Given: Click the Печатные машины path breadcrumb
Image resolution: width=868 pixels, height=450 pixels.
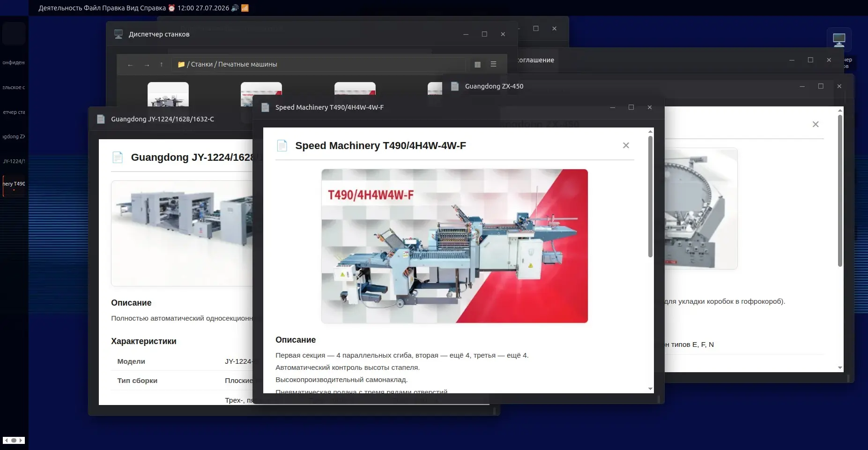Looking at the screenshot, I should [248, 64].
